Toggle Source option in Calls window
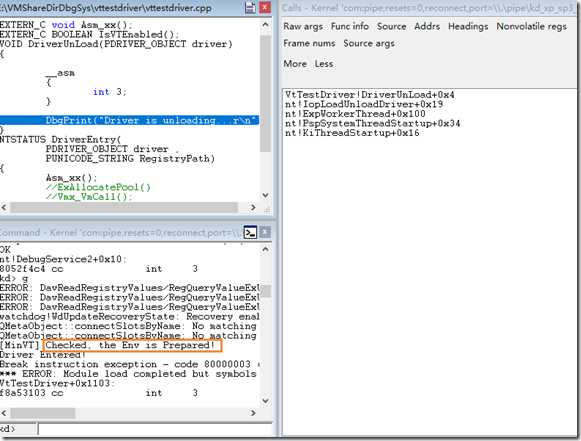Screen dimensions: 581x441 click(x=391, y=27)
